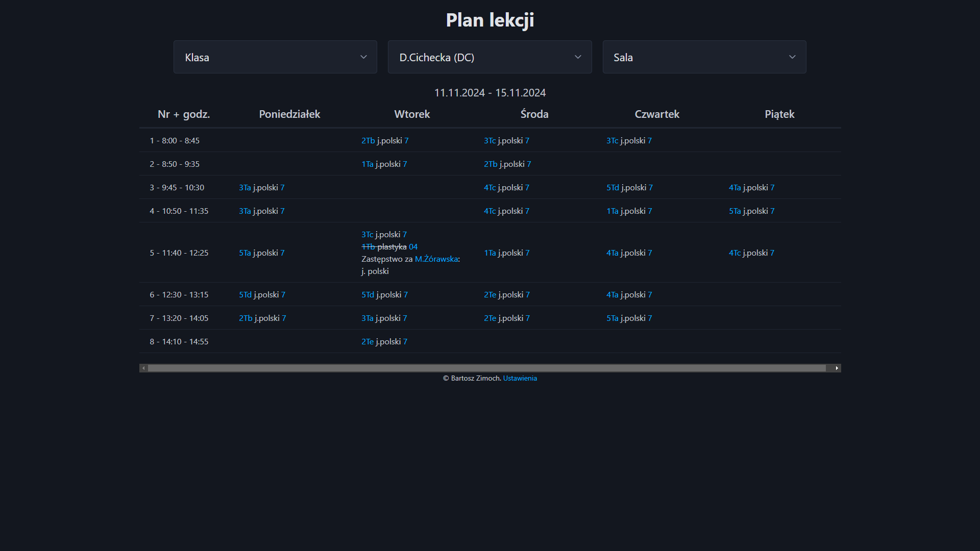Image resolution: width=980 pixels, height=551 pixels.
Task: Open class 4Tc from Friday lesson 5
Action: pyautogui.click(x=734, y=253)
